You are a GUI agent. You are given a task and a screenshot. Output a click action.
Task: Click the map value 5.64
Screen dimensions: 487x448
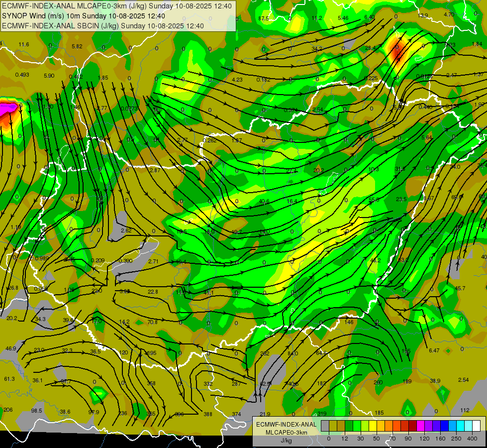point(427,137)
